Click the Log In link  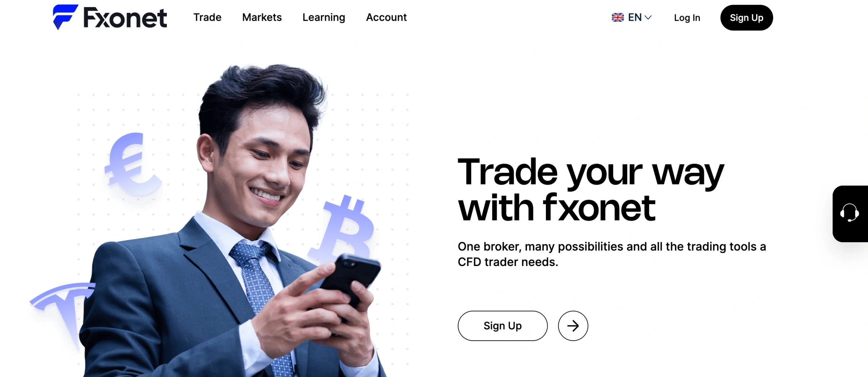(687, 18)
